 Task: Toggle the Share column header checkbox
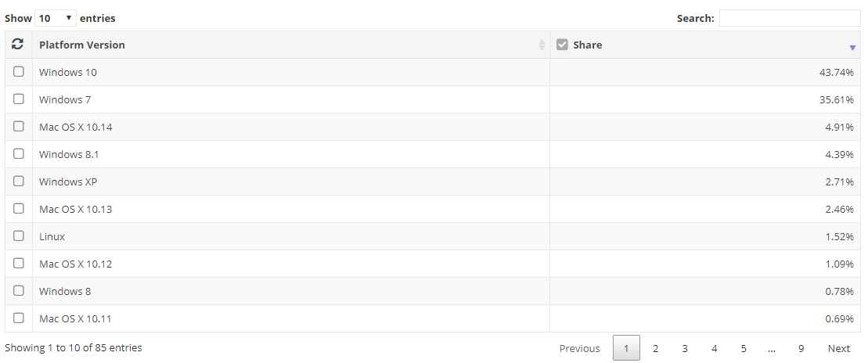pyautogui.click(x=562, y=45)
